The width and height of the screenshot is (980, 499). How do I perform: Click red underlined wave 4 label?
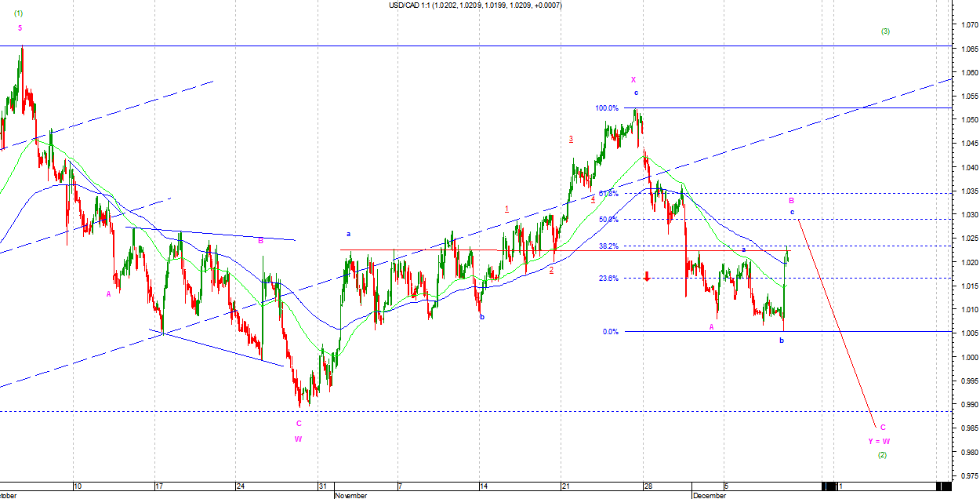[x=593, y=199]
